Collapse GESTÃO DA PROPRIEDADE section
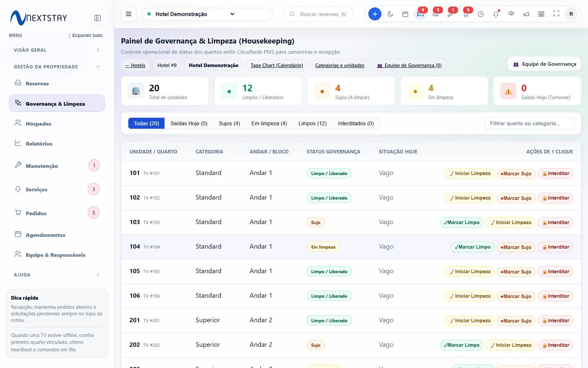Viewport: 588px width, 368px height. pos(57,67)
